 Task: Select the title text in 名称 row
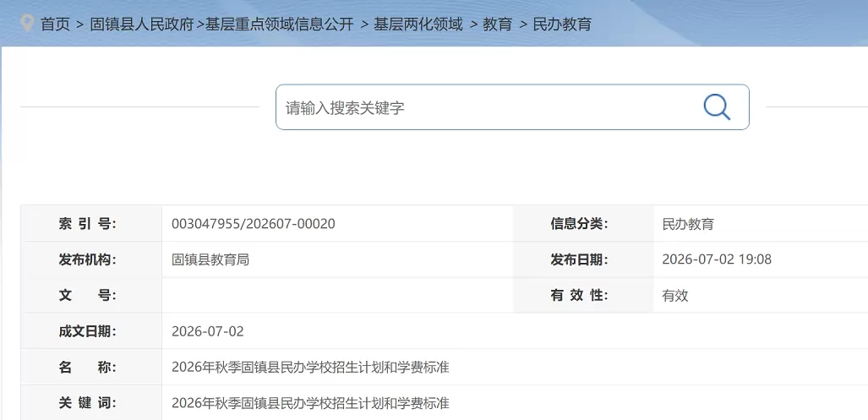point(310,368)
